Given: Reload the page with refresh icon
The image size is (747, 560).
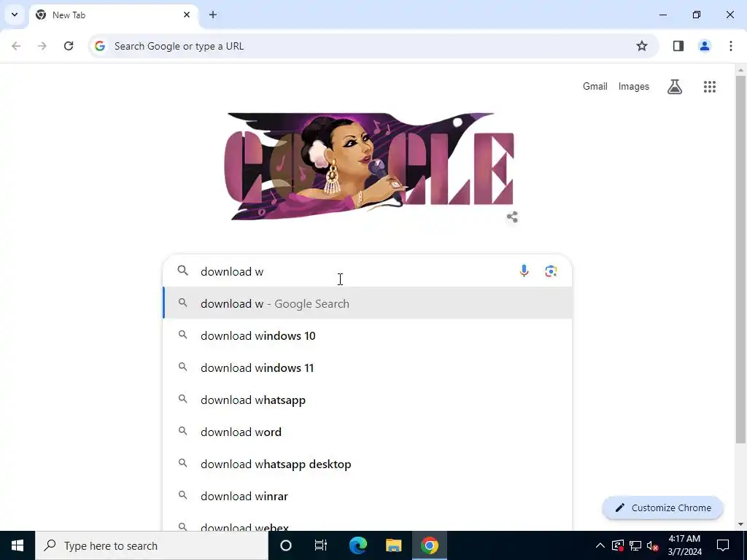Looking at the screenshot, I should point(69,46).
